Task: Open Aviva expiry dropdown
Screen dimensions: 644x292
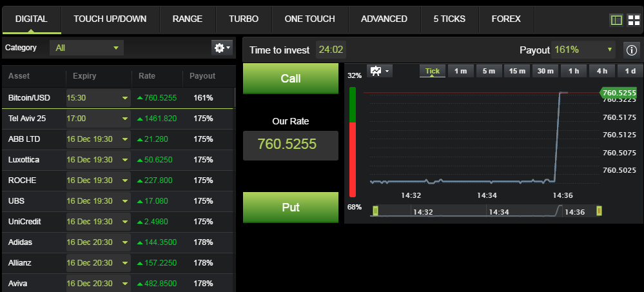Action: (x=98, y=284)
